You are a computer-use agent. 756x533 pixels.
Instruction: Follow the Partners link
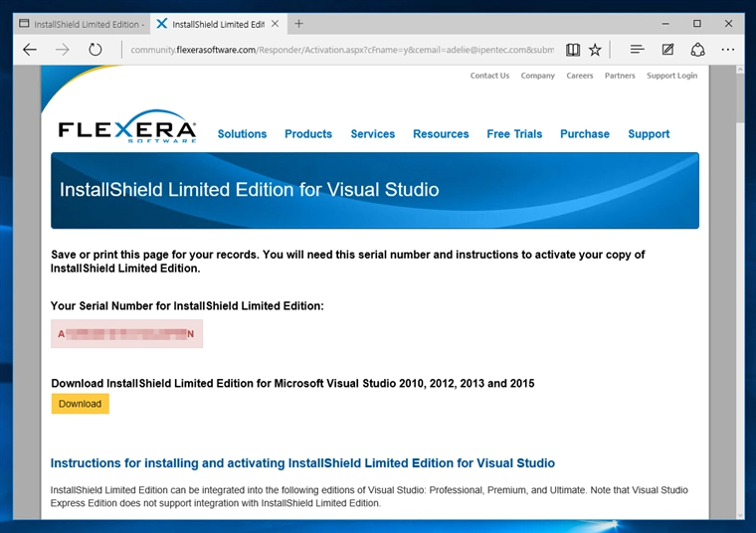pos(620,76)
